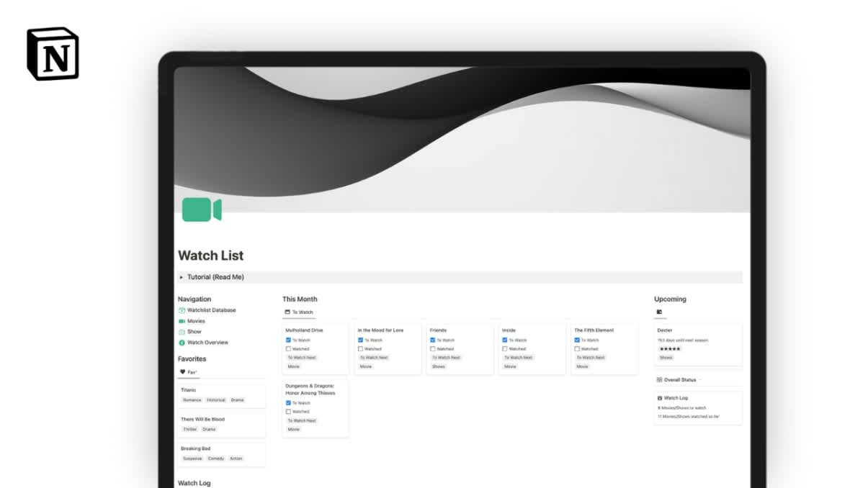Click '11 Movies/Shows watched so far' text

(689, 417)
